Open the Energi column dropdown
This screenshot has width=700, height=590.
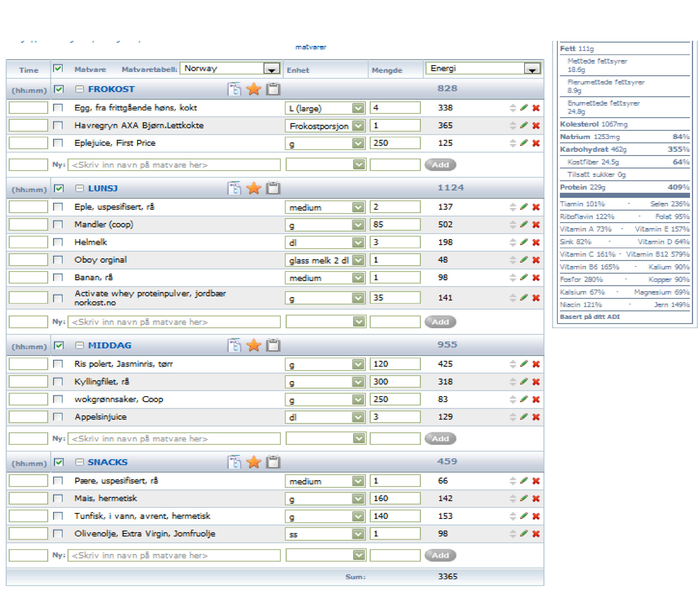483,69
